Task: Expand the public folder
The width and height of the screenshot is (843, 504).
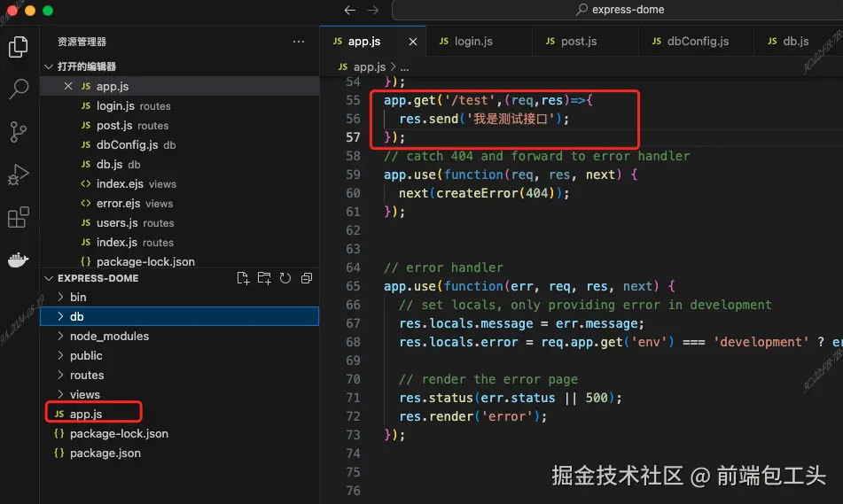Action: click(x=180, y=355)
